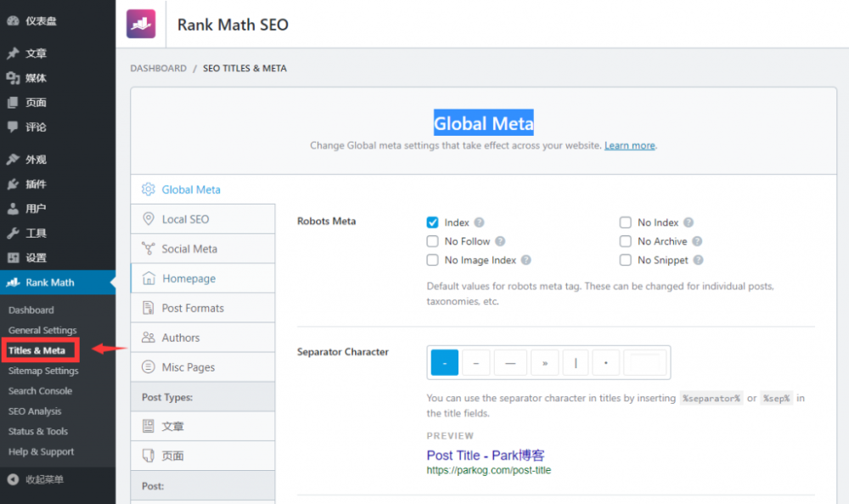849x504 pixels.
Task: Open Sitemap Settings in Rank Math submenu
Action: coord(43,371)
